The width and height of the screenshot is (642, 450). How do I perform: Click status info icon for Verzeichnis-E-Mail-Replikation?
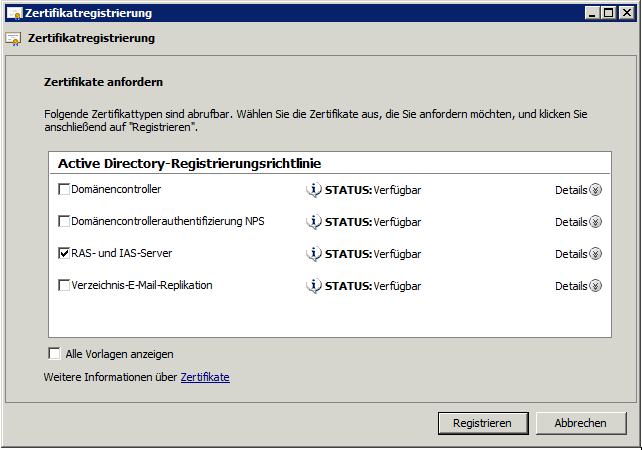pyautogui.click(x=313, y=286)
